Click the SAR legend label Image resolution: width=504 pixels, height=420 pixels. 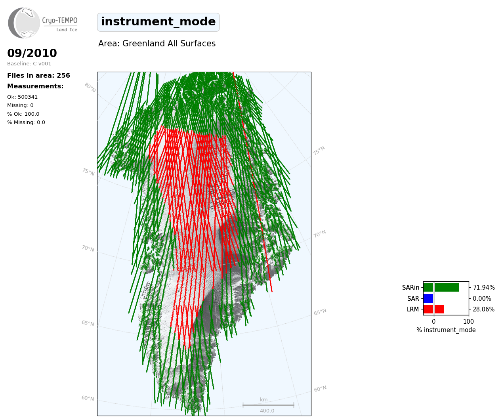coord(413,299)
